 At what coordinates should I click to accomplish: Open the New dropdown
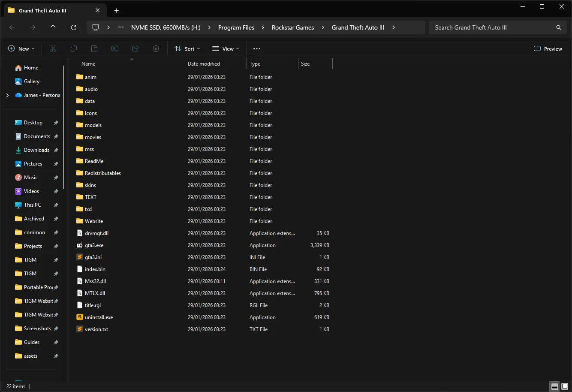pyautogui.click(x=21, y=48)
